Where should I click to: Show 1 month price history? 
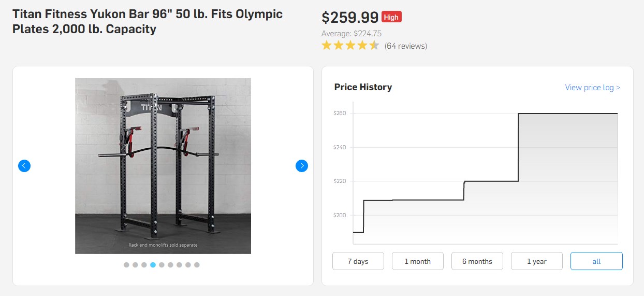pos(418,261)
